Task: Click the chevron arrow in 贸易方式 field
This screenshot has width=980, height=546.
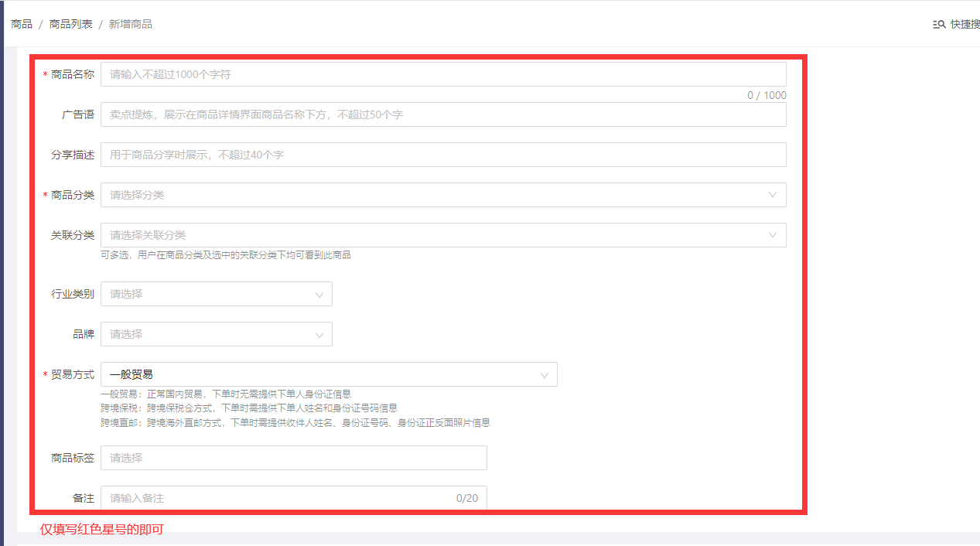Action: coord(544,375)
